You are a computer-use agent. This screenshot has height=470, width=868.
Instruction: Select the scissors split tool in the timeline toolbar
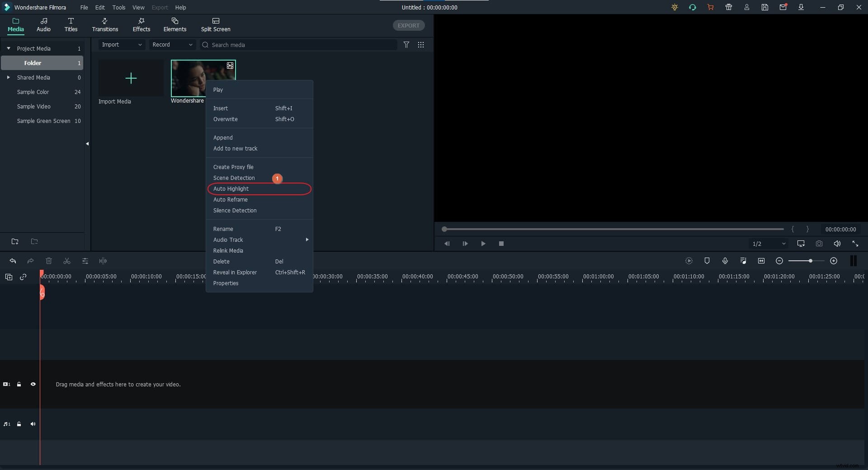point(67,261)
